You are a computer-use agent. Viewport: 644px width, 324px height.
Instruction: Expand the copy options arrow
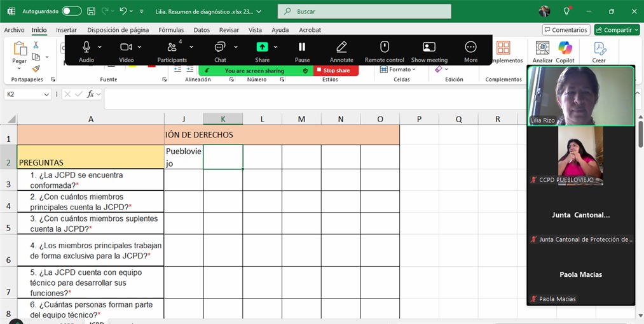(47, 57)
